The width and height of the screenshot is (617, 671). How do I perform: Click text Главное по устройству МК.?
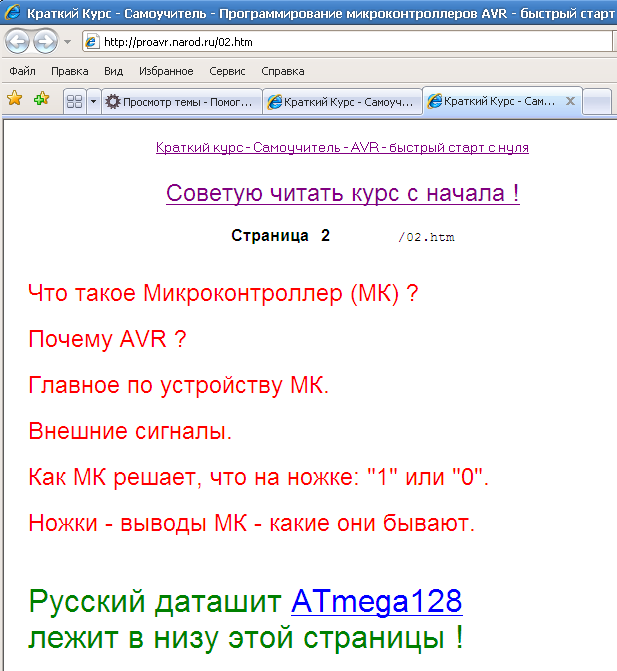coord(178,385)
